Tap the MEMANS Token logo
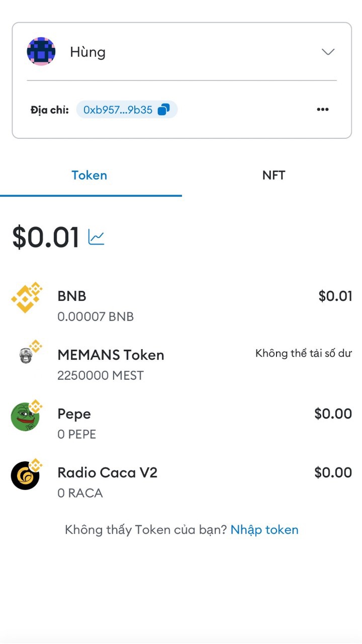 point(27,355)
